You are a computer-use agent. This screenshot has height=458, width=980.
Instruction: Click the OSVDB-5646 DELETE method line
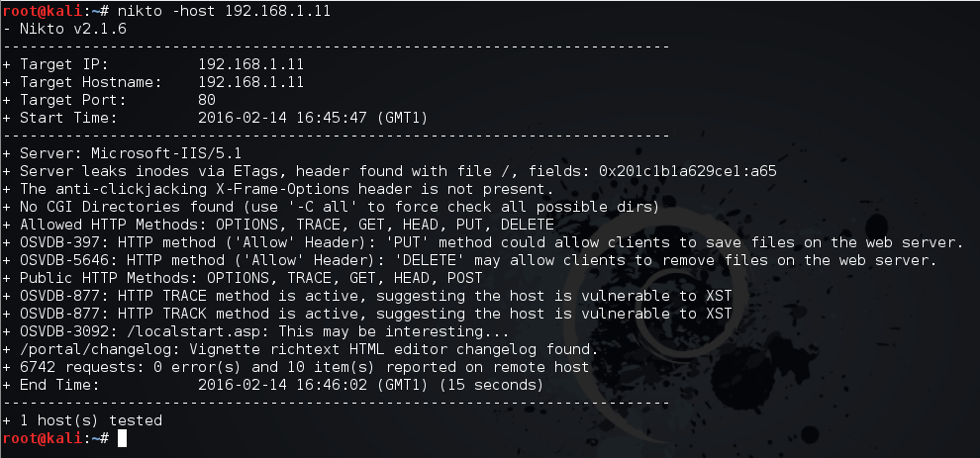tap(470, 260)
